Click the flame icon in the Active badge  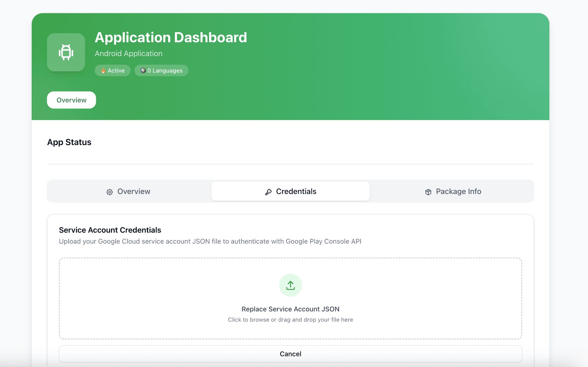pyautogui.click(x=104, y=70)
